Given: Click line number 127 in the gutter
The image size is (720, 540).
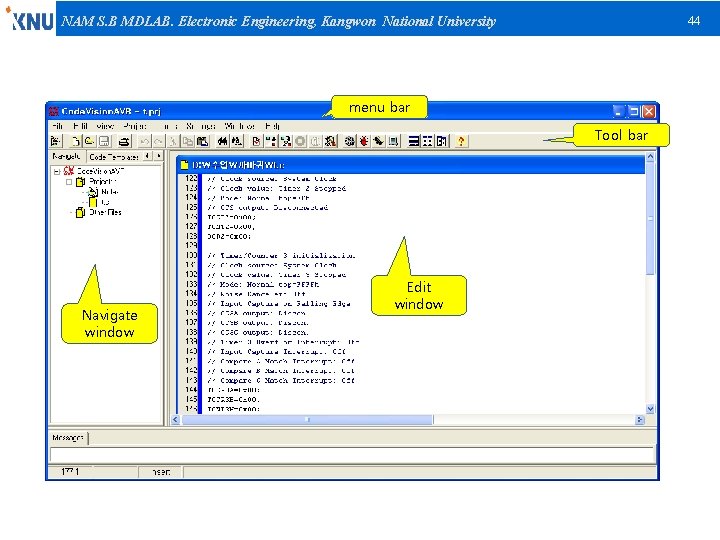Looking at the screenshot, I should [x=191, y=226].
